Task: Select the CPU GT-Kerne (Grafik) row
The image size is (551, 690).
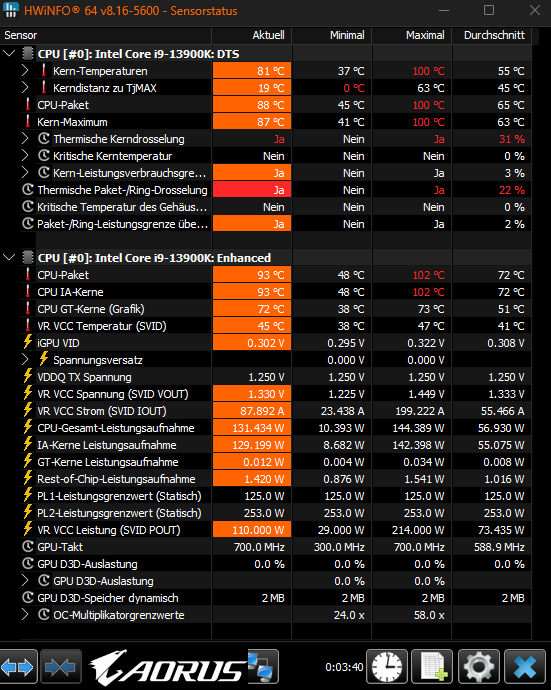Action: pos(276,309)
